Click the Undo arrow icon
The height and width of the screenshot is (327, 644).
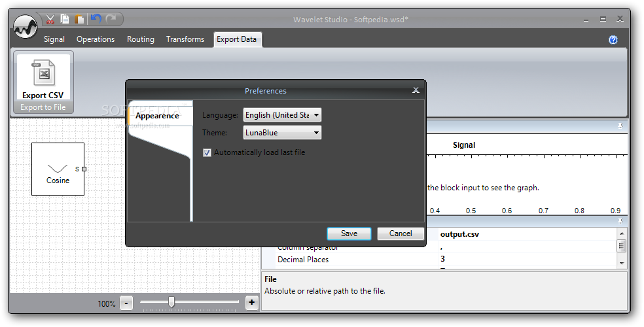tap(96, 19)
